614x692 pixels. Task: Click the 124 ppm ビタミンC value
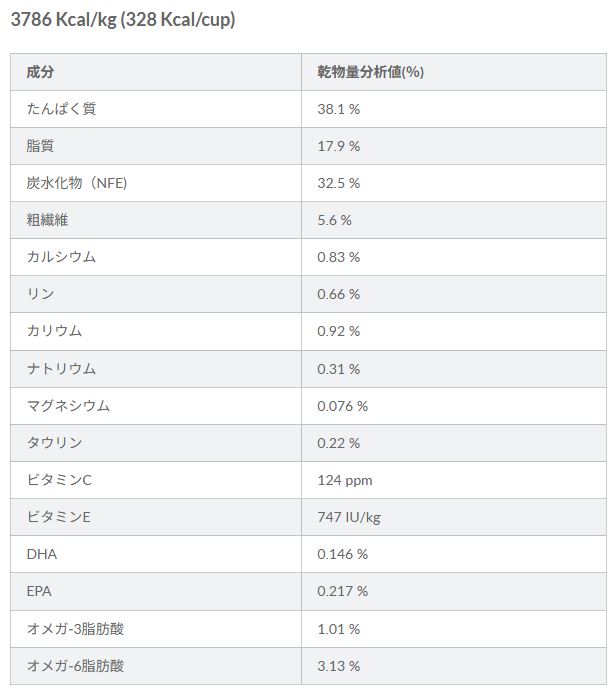click(345, 481)
